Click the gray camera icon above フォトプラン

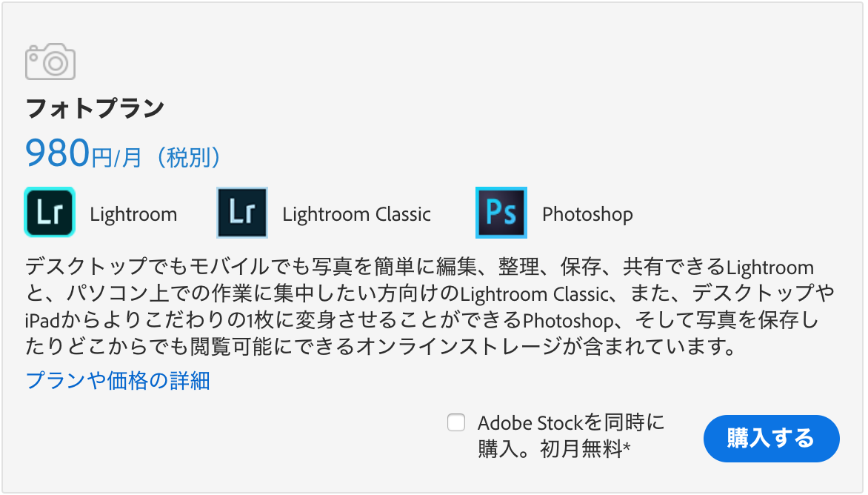coord(50,62)
